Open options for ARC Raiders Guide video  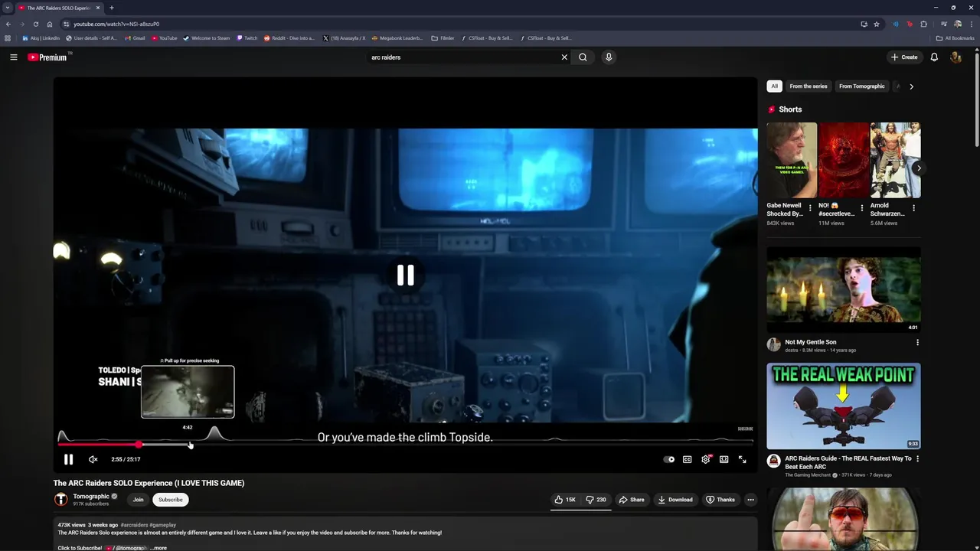(x=917, y=458)
